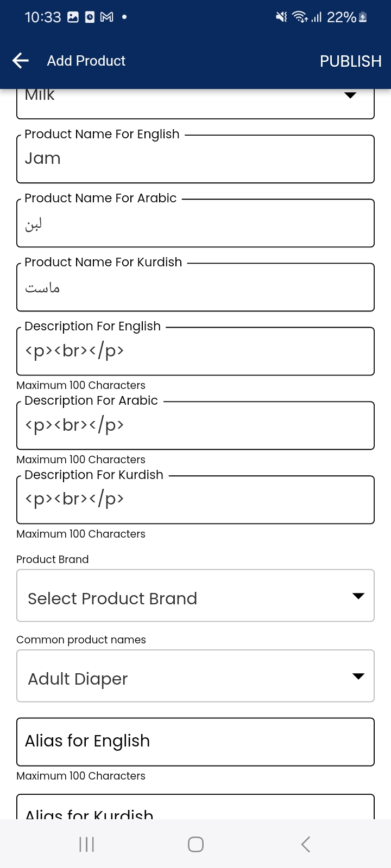Edit the Product Name For English field
This screenshot has width=391, height=868.
coord(195,159)
